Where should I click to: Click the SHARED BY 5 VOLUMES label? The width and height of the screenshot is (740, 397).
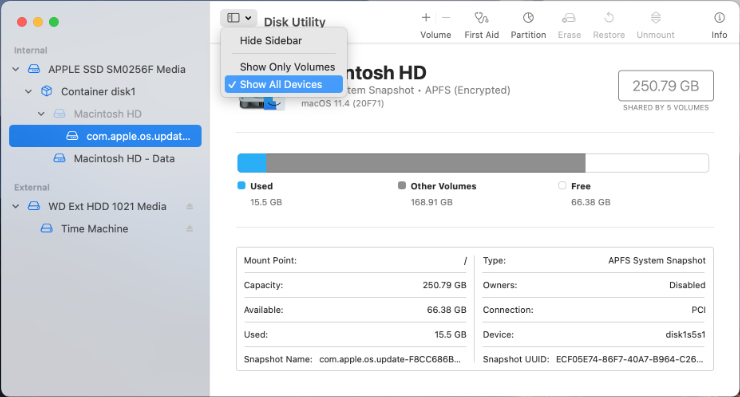[666, 108]
